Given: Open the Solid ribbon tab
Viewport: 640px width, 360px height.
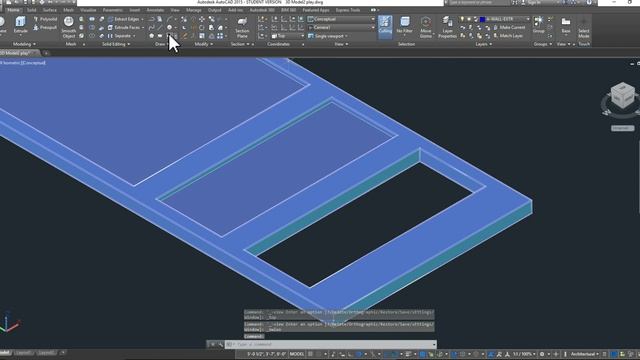Looking at the screenshot, I should (x=31, y=10).
